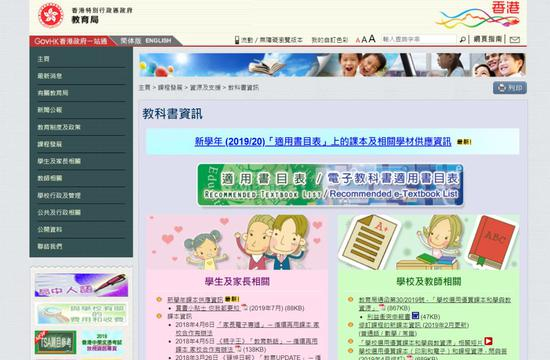This screenshot has width=550, height=360.
Task: Click the blue icon beside 利益衝突申報書
Action: pyautogui.click(x=415, y=315)
